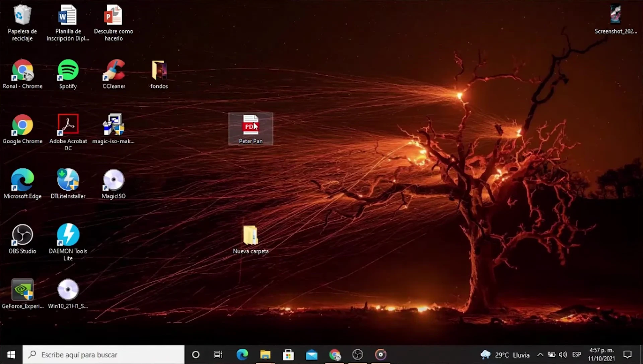Open the volume control tray icon
The height and width of the screenshot is (364, 643).
click(x=563, y=355)
